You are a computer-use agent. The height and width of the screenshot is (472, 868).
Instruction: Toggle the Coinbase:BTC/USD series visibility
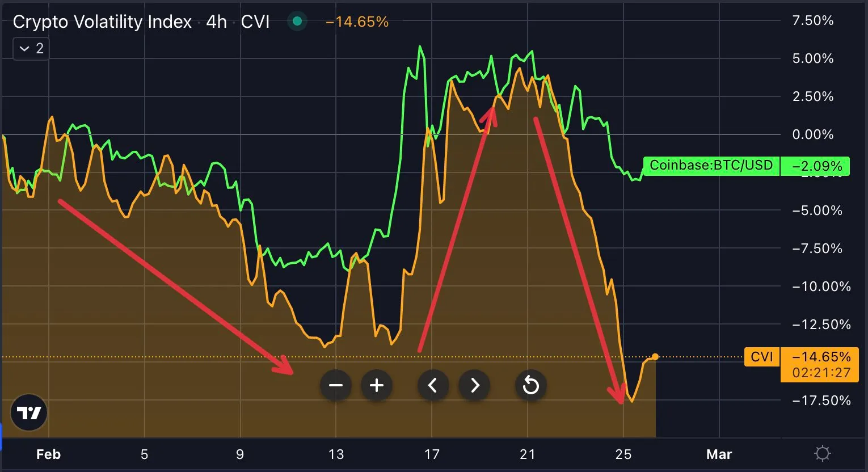tap(711, 166)
